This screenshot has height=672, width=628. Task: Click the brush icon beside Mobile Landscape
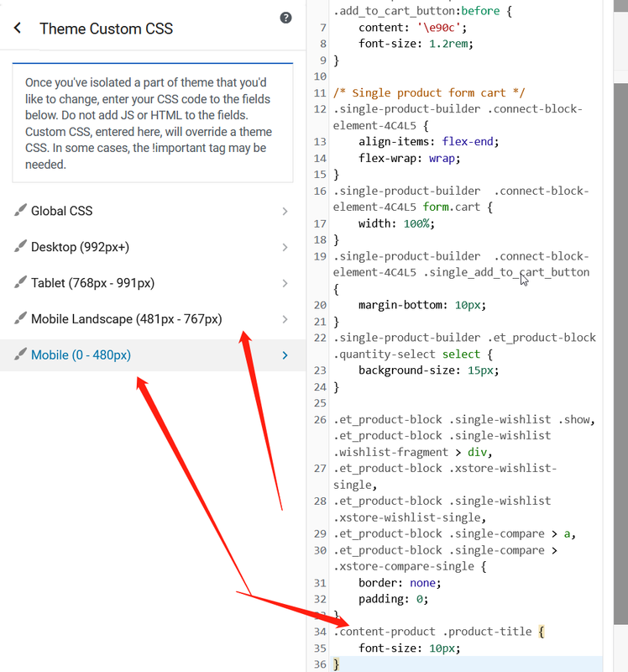pos(20,318)
